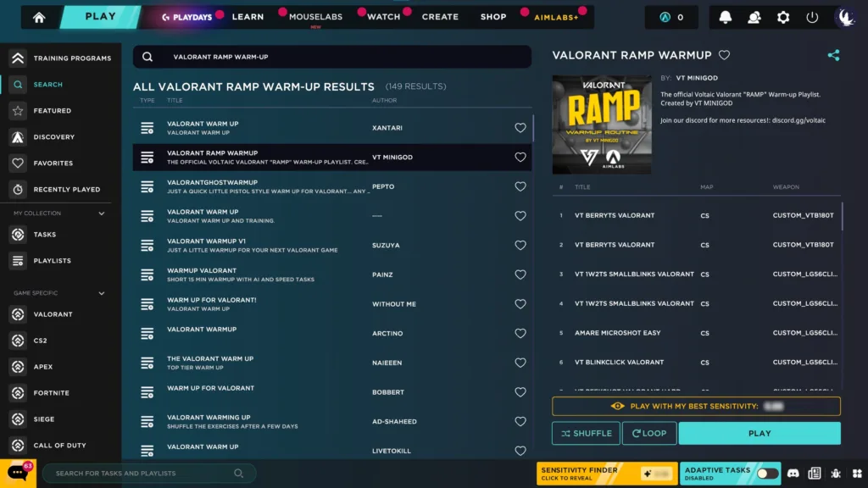Open the settings gear icon
Screen dimensions: 868x488
783,17
